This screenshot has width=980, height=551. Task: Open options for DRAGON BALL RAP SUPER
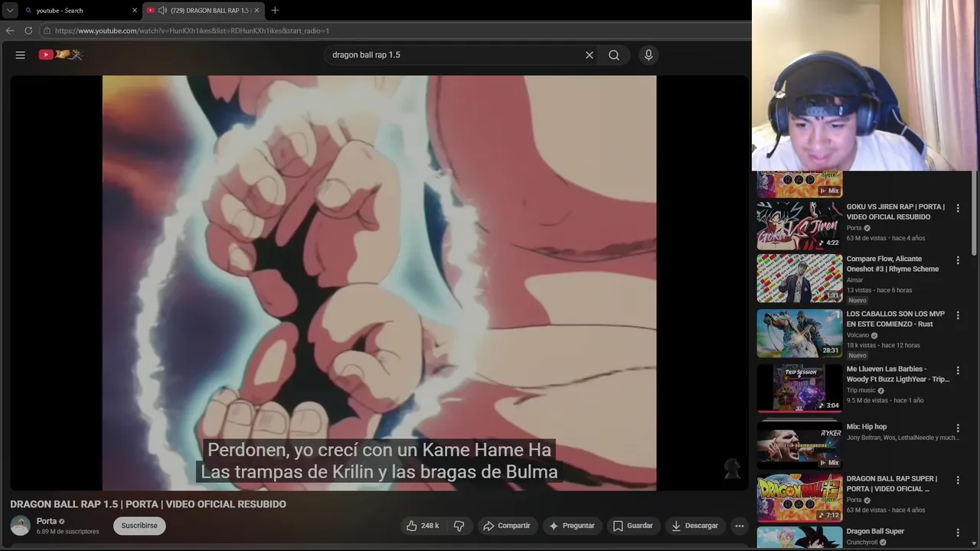(x=958, y=481)
